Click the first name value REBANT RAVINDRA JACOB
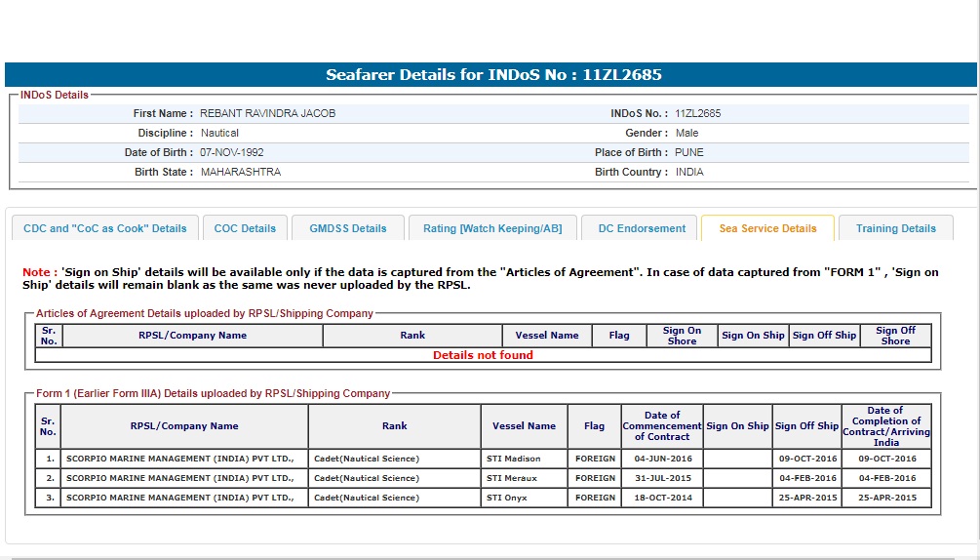 click(267, 113)
